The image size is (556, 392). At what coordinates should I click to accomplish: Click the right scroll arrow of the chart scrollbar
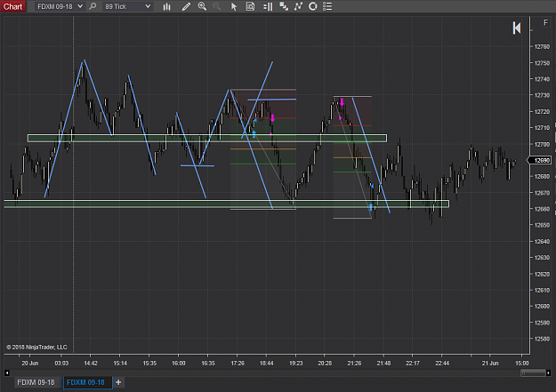(549, 372)
